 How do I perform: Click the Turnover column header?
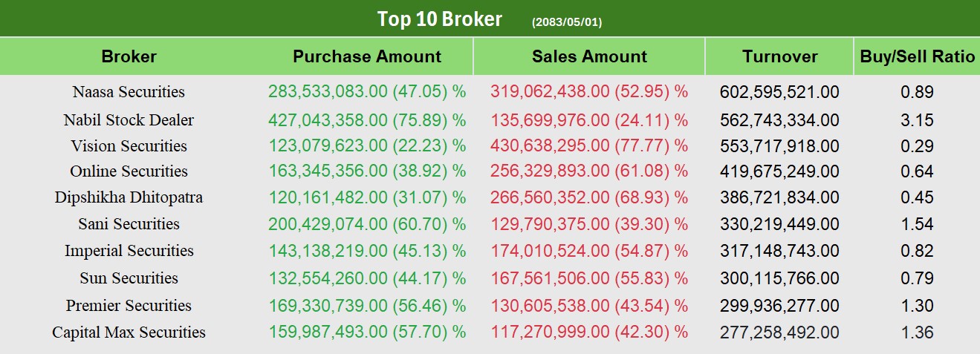click(x=779, y=56)
